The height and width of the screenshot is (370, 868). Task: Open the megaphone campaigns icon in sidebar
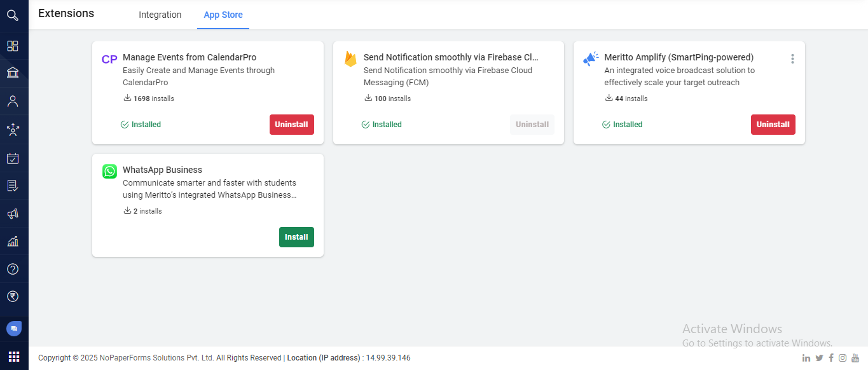coord(13,214)
